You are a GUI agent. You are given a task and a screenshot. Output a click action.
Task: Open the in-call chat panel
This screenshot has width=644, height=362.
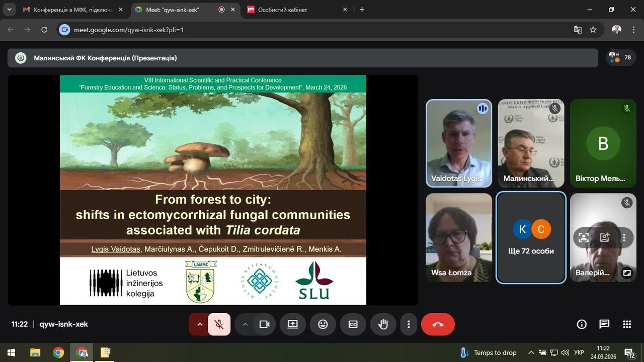(x=604, y=324)
